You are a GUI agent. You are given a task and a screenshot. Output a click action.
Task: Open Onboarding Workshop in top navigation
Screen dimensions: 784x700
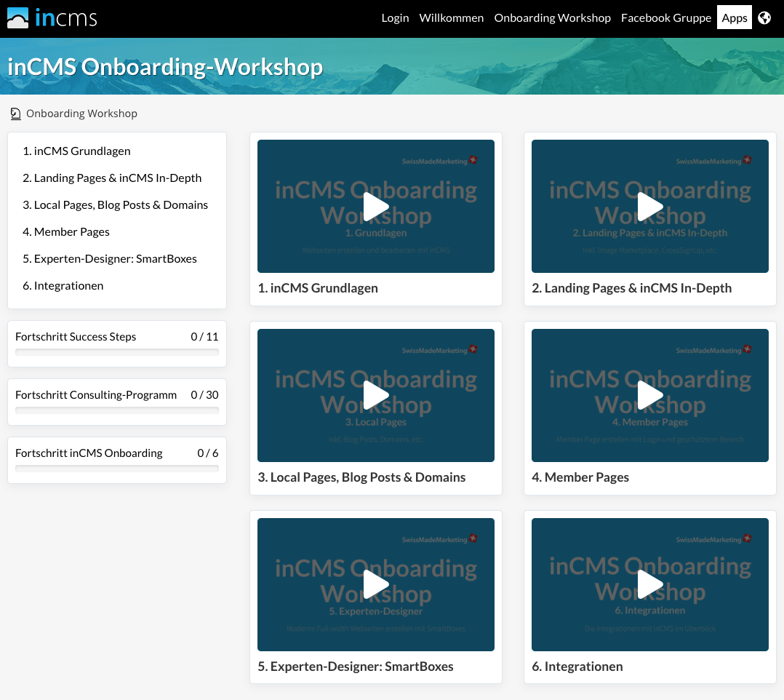[x=553, y=18]
